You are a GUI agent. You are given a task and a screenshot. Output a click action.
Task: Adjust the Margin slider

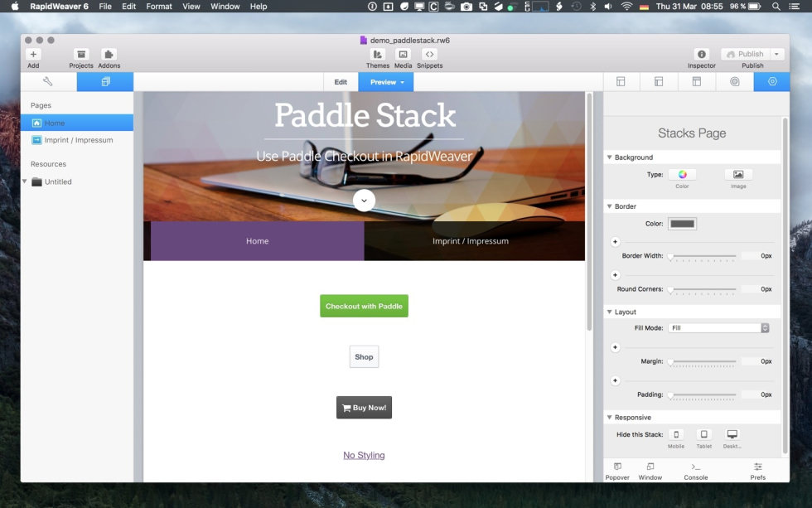(703, 361)
